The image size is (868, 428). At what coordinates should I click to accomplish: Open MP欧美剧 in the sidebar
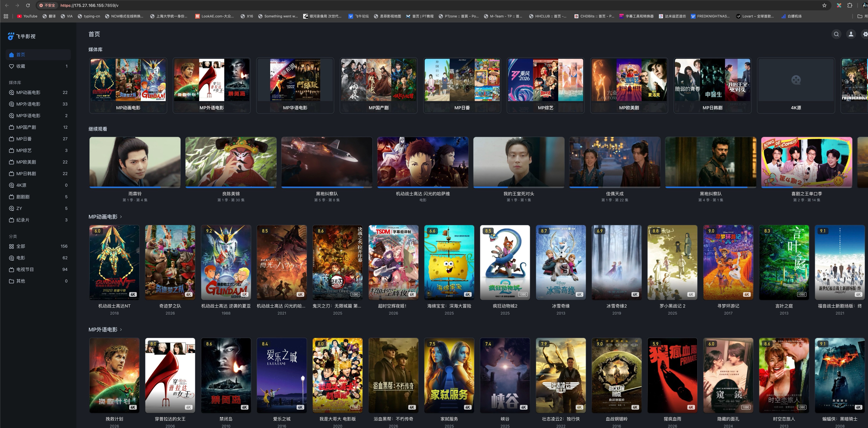tap(38, 162)
